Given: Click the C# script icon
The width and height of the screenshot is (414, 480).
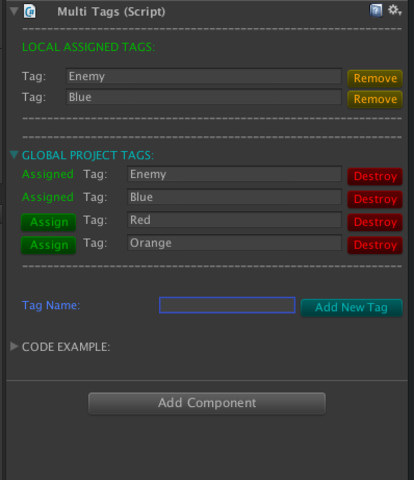Looking at the screenshot, I should coord(30,11).
